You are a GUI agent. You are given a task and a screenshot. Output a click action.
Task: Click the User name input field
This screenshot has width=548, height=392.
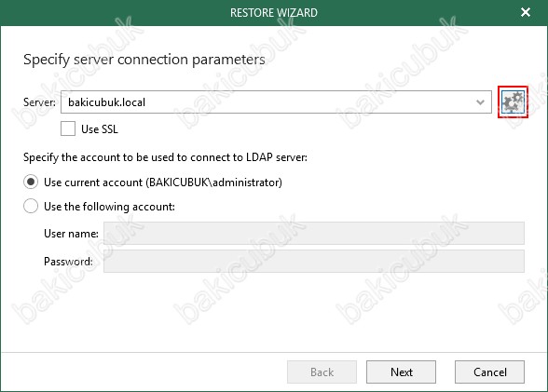click(314, 233)
